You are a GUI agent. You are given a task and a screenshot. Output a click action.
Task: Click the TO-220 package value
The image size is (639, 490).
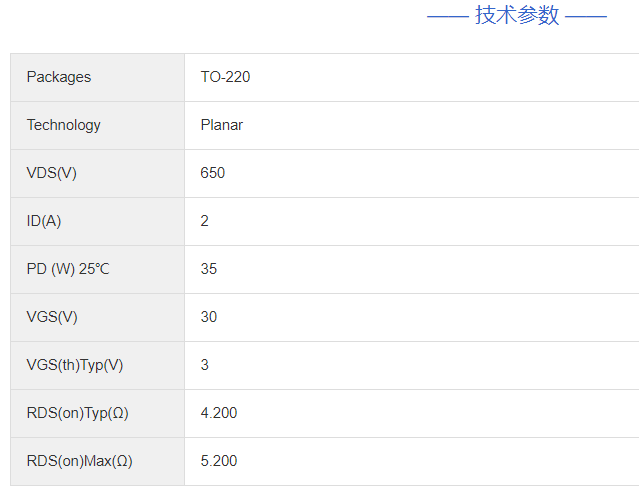pyautogui.click(x=225, y=77)
